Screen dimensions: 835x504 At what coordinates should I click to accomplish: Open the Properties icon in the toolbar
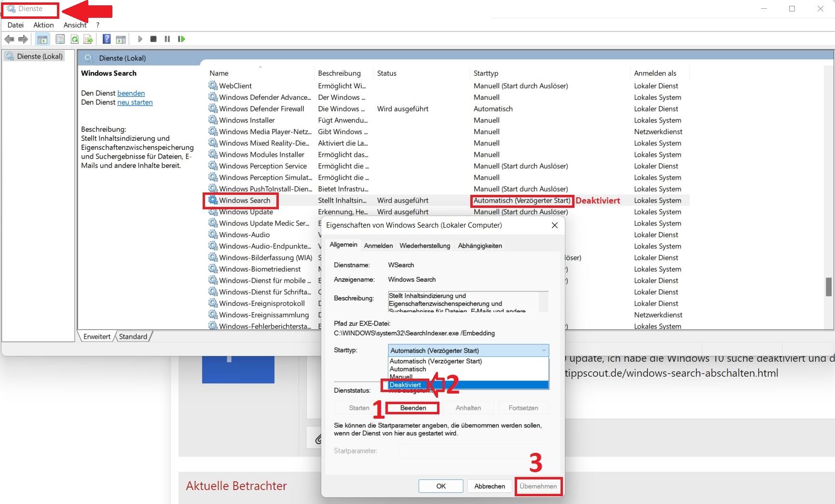60,39
